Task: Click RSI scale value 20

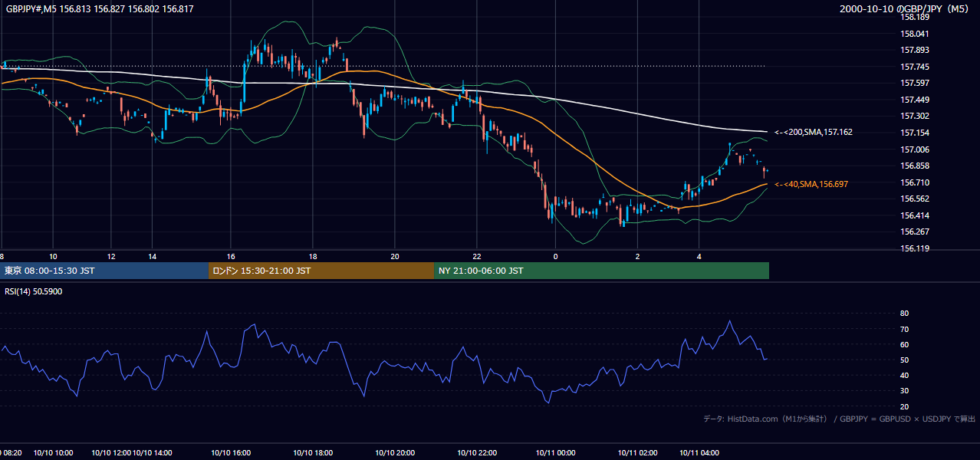Action: click(x=905, y=406)
